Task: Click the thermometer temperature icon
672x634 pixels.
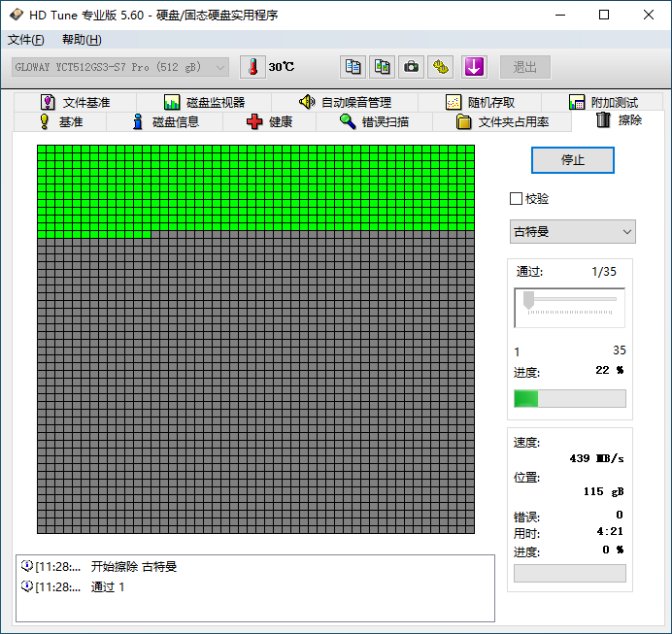Action: click(x=252, y=67)
